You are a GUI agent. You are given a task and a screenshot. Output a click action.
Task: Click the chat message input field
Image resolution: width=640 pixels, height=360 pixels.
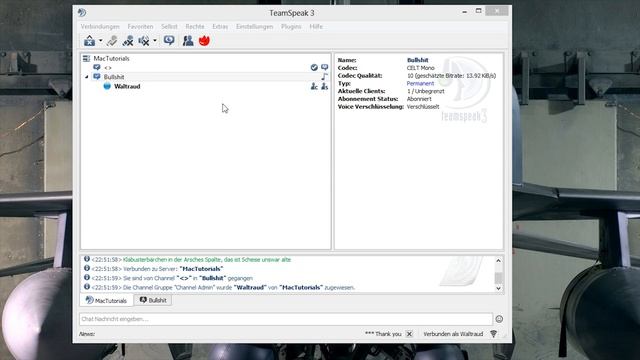tap(286, 319)
